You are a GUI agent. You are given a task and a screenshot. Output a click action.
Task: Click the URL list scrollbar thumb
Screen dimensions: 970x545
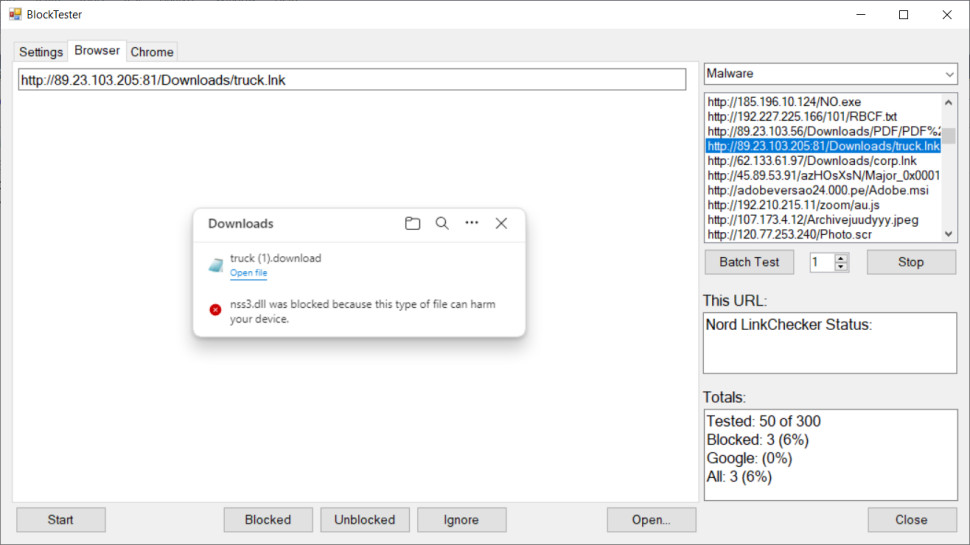[x=948, y=135]
